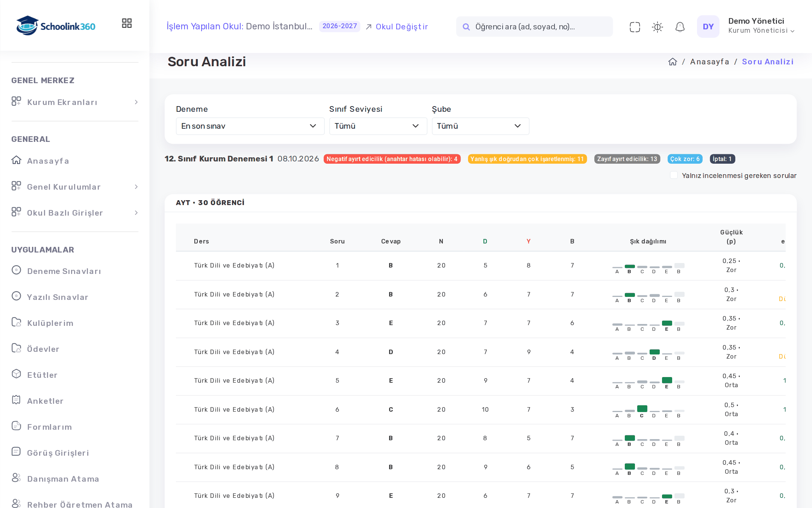Click the search magnifier icon

[466, 27]
